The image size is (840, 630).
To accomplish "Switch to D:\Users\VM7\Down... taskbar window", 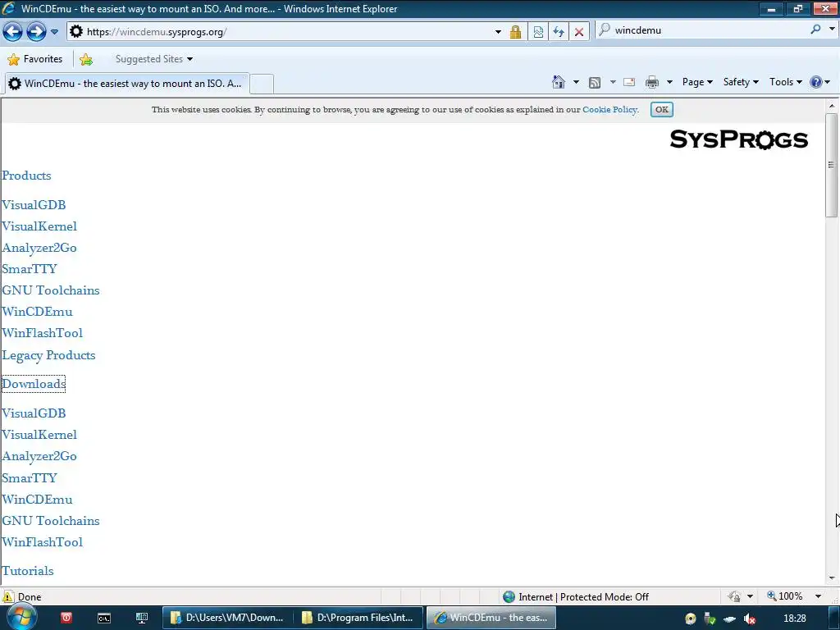I will [227, 618].
